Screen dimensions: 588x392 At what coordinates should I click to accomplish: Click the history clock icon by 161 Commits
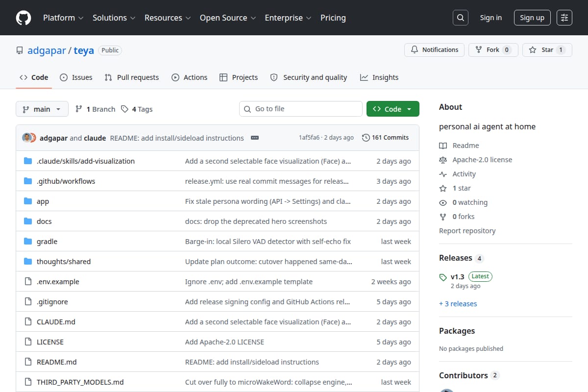[366, 138]
